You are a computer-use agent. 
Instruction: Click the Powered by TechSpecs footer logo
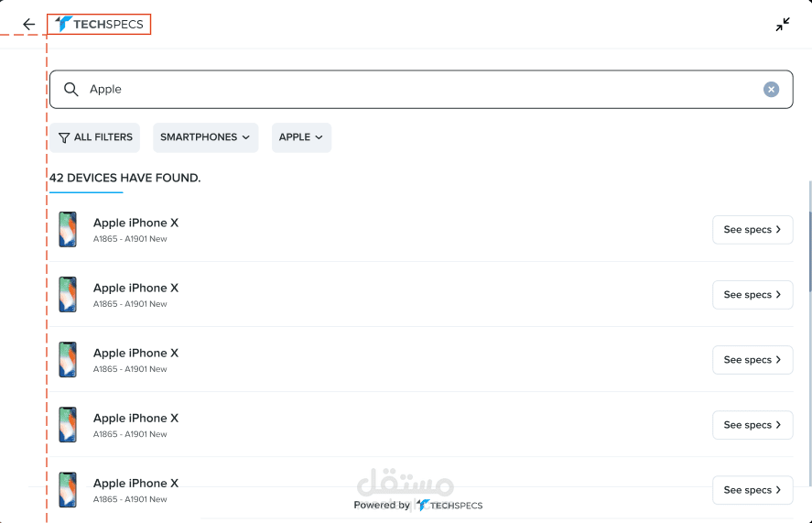pos(449,505)
